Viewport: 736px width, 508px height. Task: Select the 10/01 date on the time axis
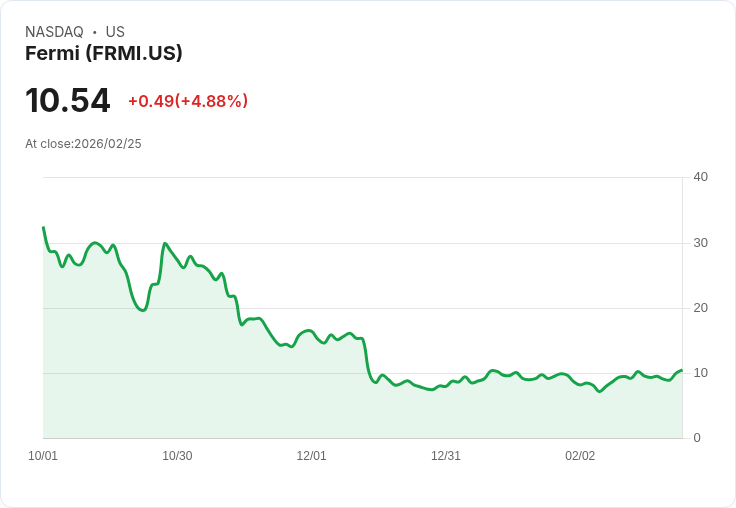coord(43,456)
